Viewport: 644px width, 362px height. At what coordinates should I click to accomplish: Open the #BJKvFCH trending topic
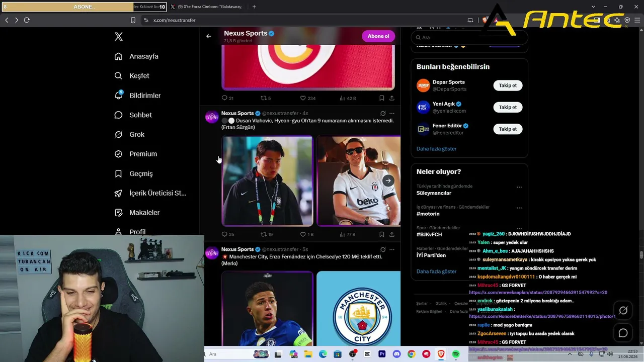429,235
